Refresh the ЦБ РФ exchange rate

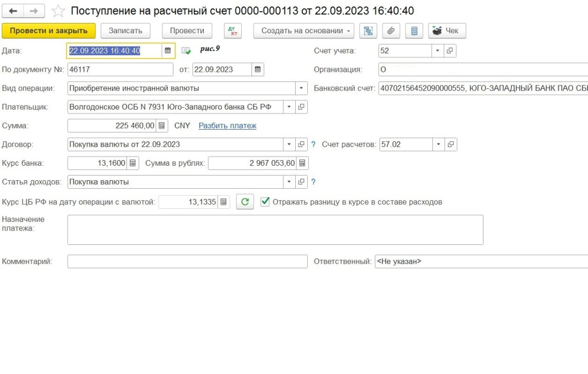click(x=245, y=202)
